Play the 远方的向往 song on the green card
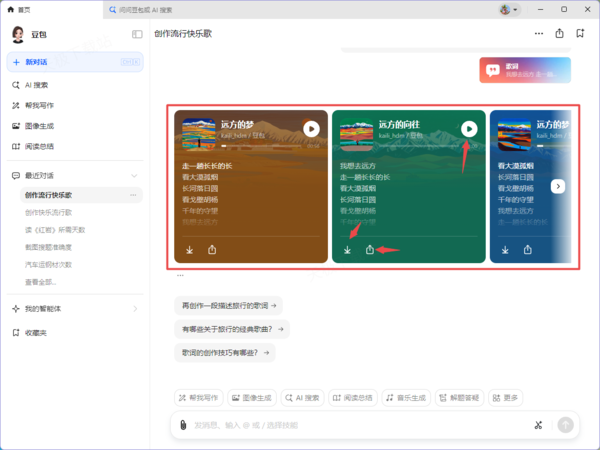Screen dimensions: 600x450 click(x=469, y=129)
